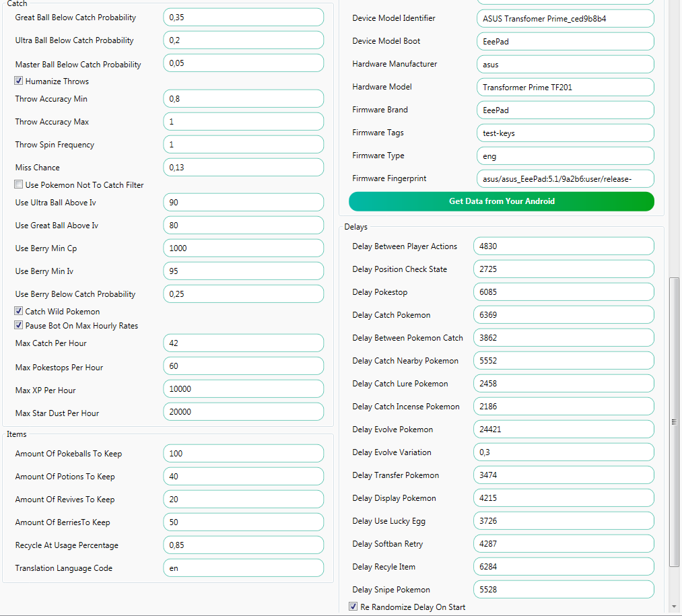The image size is (682, 616).
Task: Click the Recycle At Usage Percentage field
Action: click(x=244, y=545)
